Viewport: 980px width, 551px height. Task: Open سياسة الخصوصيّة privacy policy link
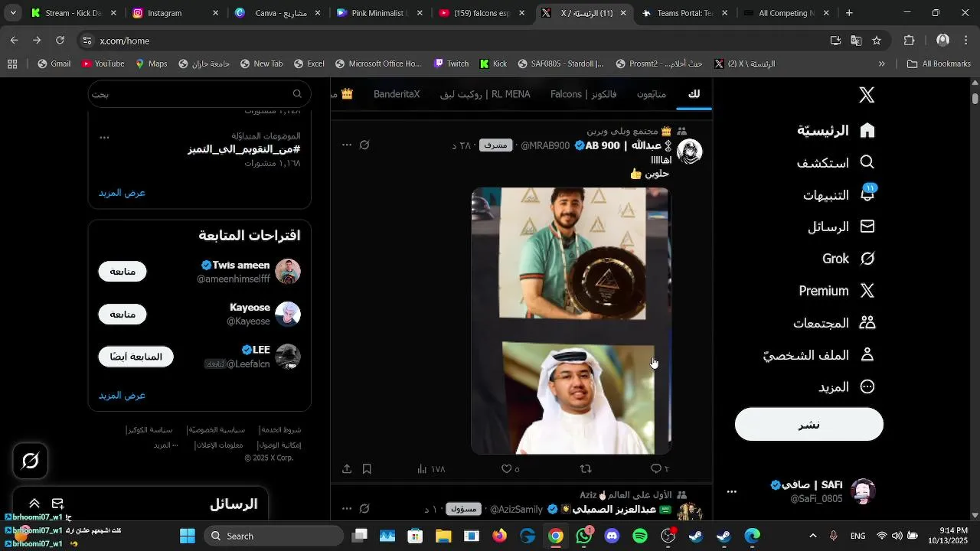(216, 430)
